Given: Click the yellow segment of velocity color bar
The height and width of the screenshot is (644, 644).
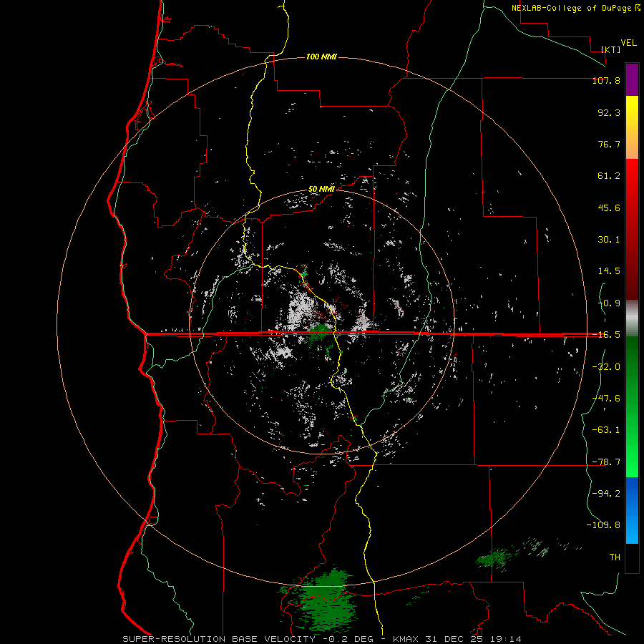Looking at the screenshot, I should click(x=632, y=127).
